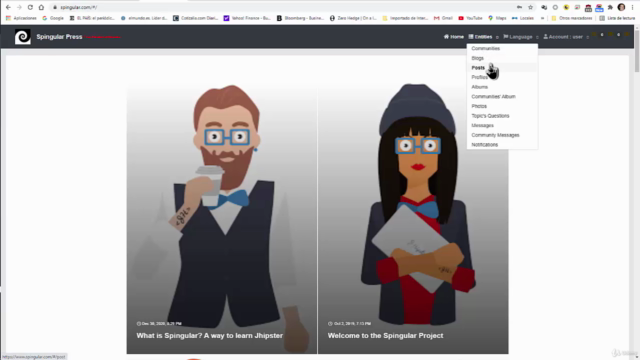Collapse the Entities dropdown menu

(x=483, y=37)
